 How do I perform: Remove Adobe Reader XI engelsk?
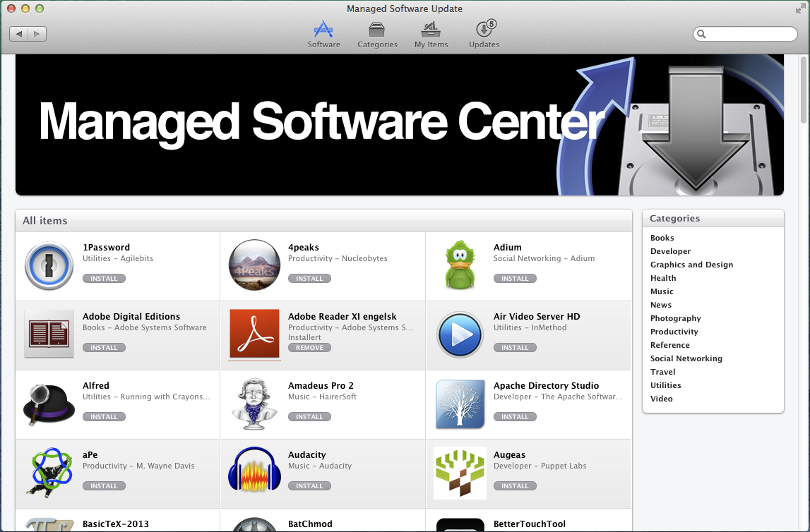[309, 348]
